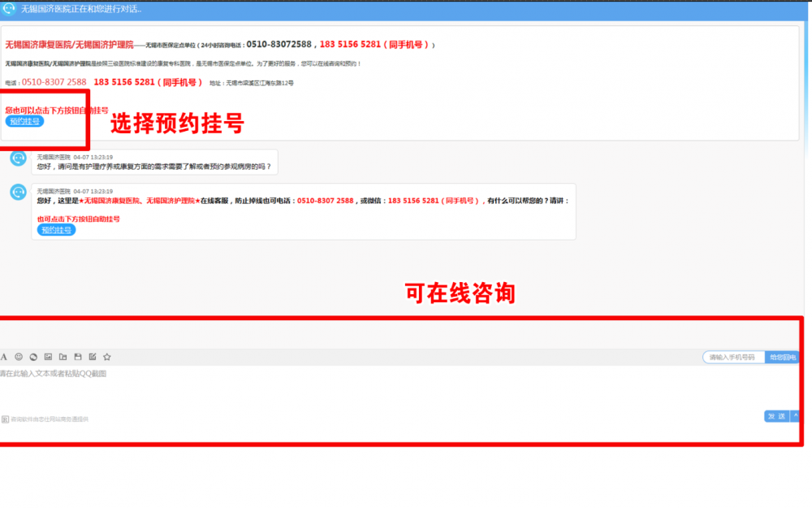Click the 0510-8307 2588 number in the chat message
The height and width of the screenshot is (508, 812).
326,201
